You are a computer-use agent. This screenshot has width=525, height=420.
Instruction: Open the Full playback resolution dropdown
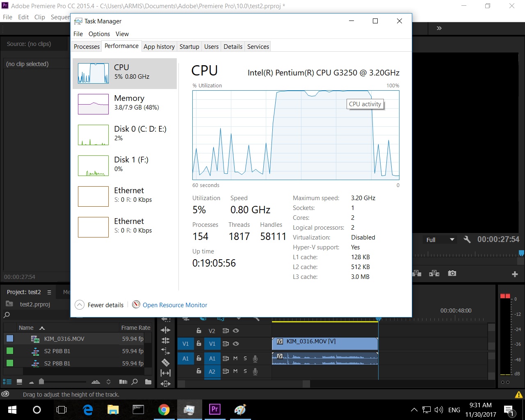click(x=440, y=240)
